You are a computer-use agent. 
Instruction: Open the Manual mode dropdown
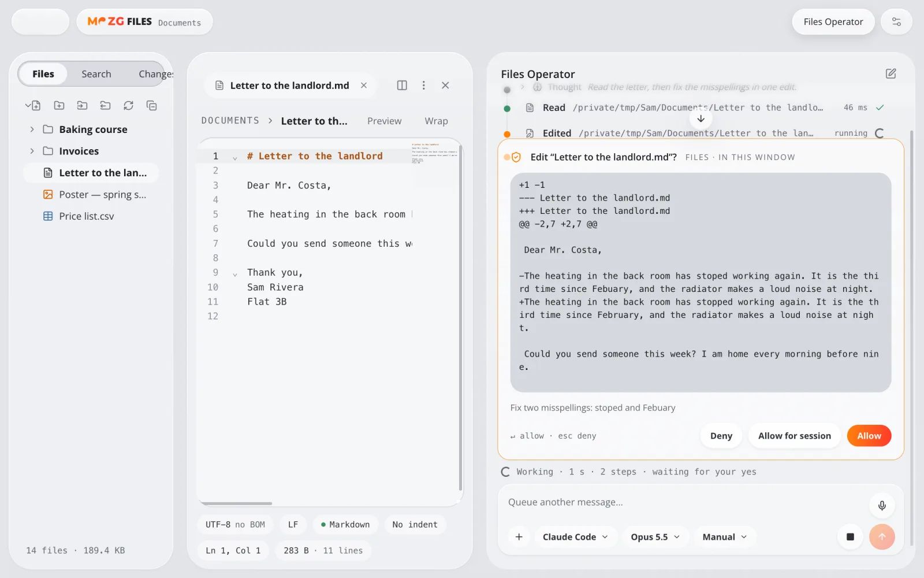pos(725,537)
